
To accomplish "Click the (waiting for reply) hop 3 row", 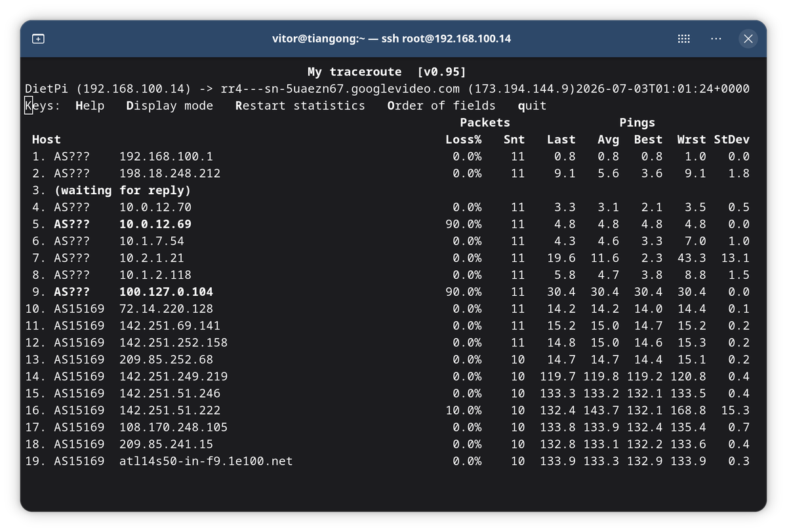I will point(123,191).
